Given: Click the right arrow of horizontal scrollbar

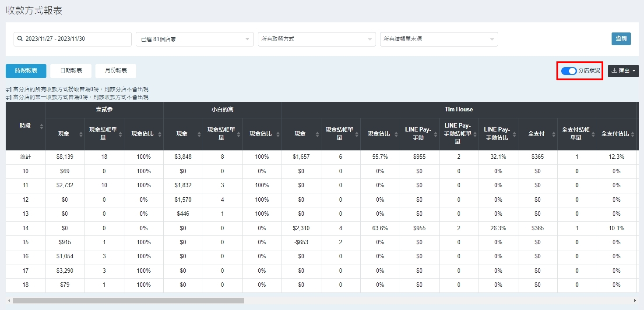Looking at the screenshot, I should click(635, 301).
